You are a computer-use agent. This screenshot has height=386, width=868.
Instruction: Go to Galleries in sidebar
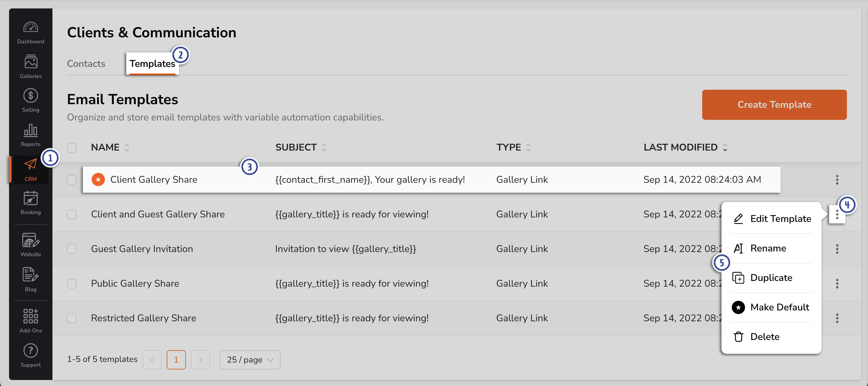30,67
